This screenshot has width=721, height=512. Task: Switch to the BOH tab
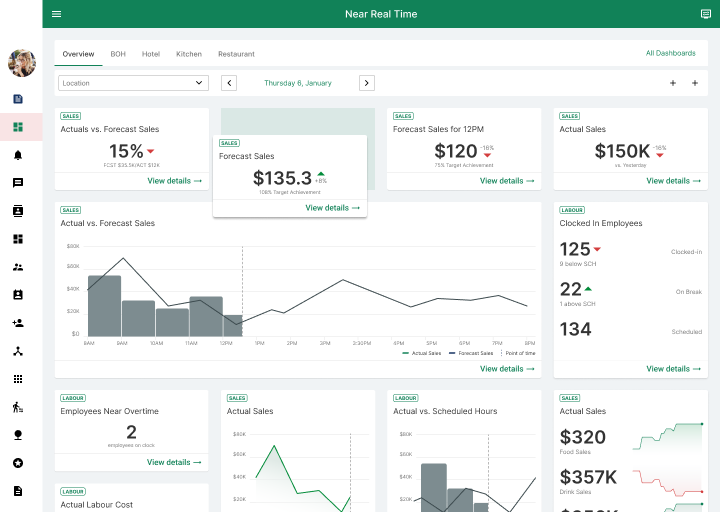118,54
